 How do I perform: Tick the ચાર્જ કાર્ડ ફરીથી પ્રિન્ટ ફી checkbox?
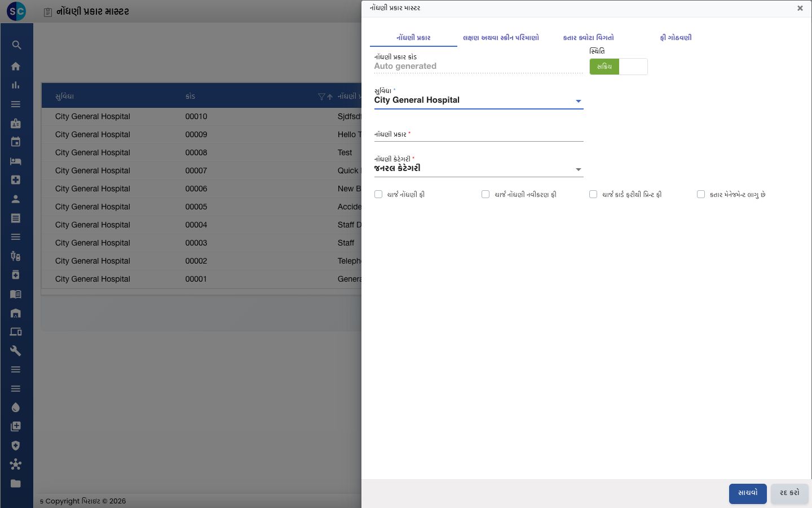click(x=593, y=194)
